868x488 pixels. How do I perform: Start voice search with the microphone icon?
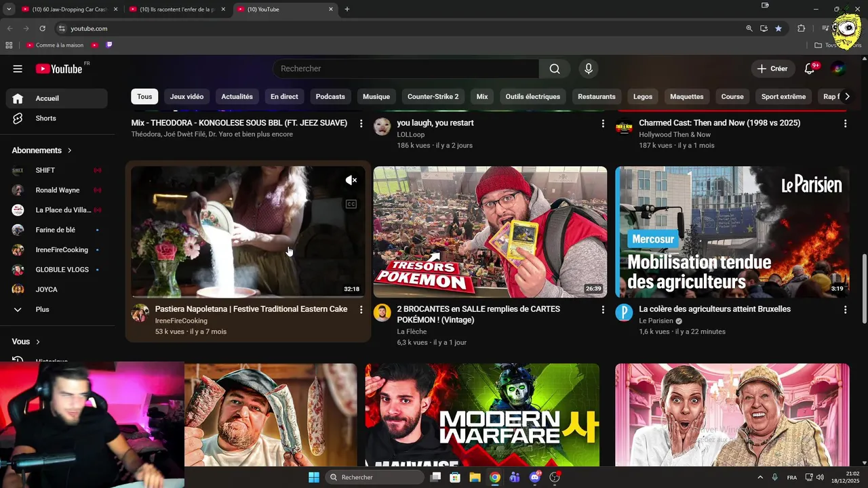pos(589,68)
